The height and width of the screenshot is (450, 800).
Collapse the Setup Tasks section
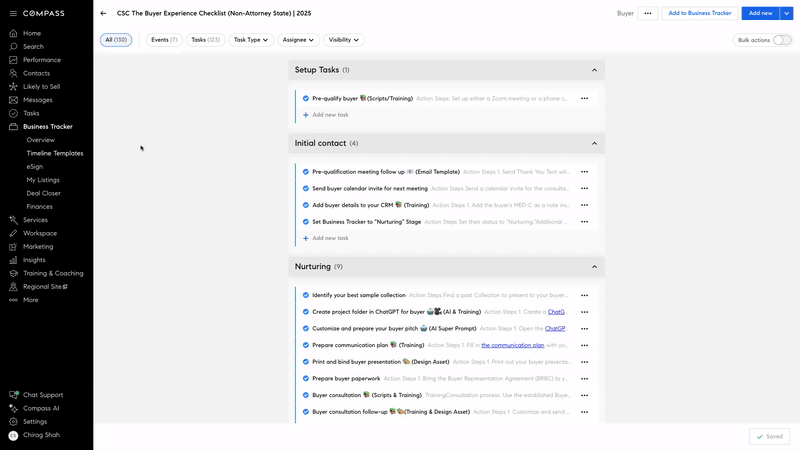click(594, 70)
